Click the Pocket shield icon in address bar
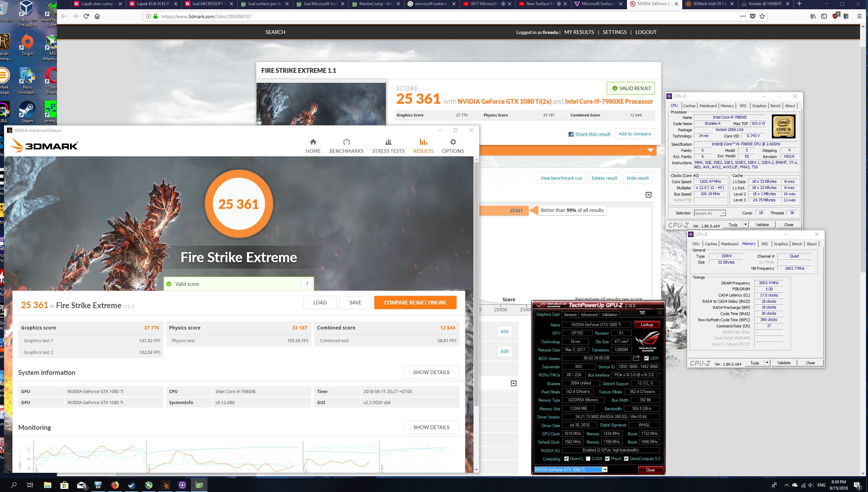Screen dimensions: 868x492 click(752, 16)
